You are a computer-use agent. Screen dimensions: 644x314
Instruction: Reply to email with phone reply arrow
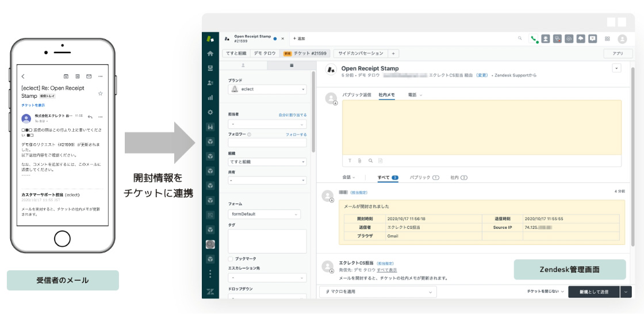(x=90, y=116)
